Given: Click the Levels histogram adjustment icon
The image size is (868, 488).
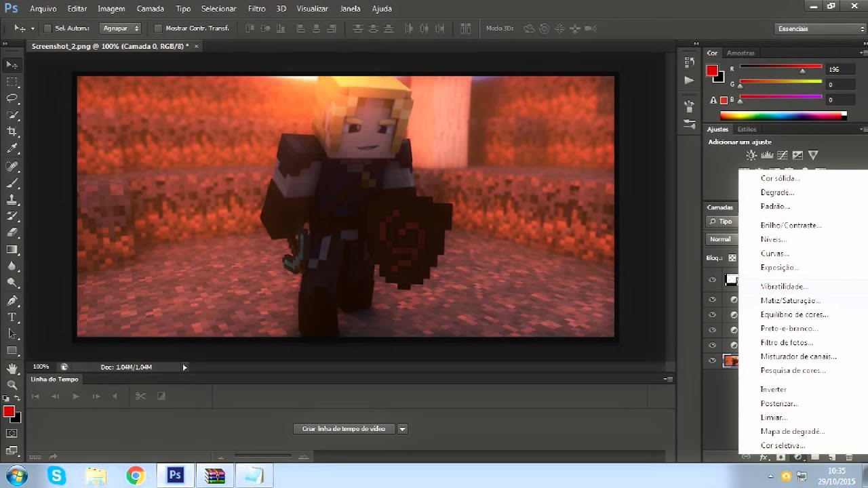Looking at the screenshot, I should (767, 155).
